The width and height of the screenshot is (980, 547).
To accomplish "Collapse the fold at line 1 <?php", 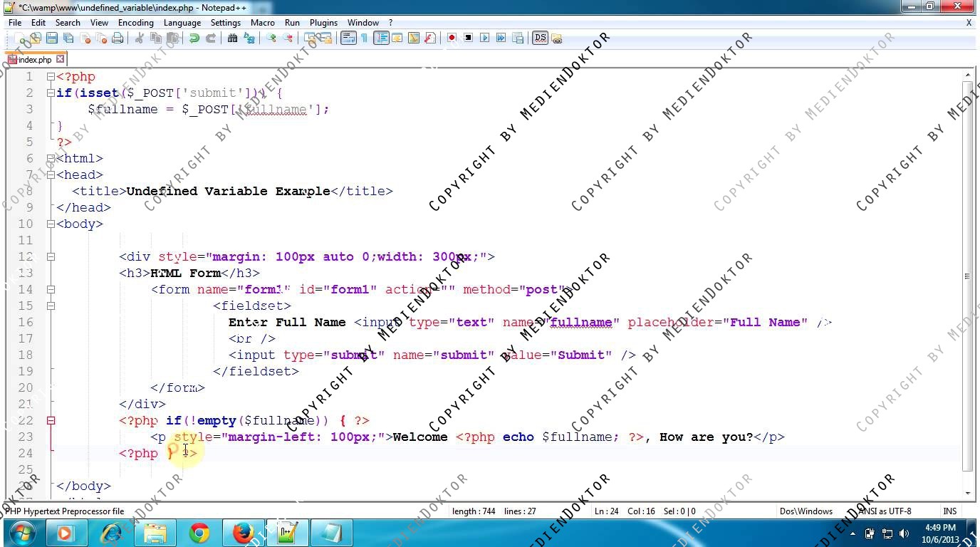I will pyautogui.click(x=51, y=76).
